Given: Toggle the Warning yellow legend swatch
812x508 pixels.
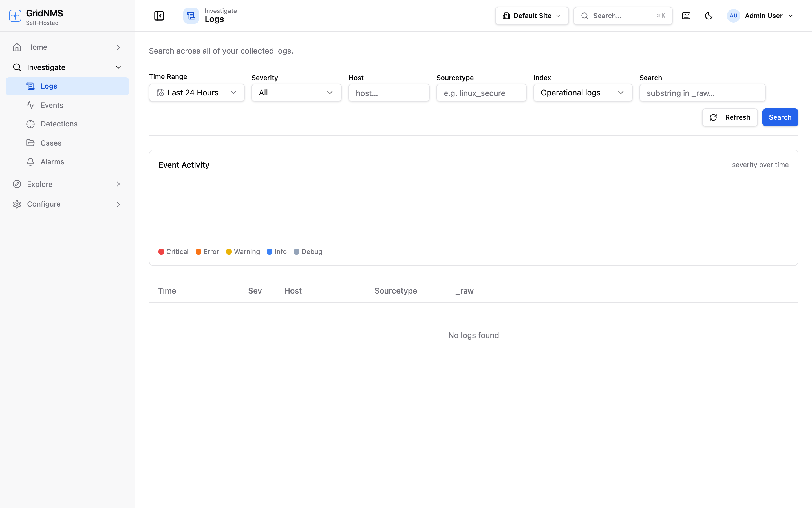Looking at the screenshot, I should pyautogui.click(x=229, y=252).
